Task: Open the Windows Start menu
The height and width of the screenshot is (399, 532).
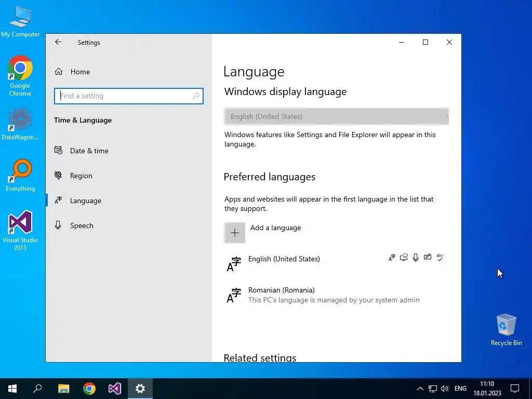Action: (12, 389)
